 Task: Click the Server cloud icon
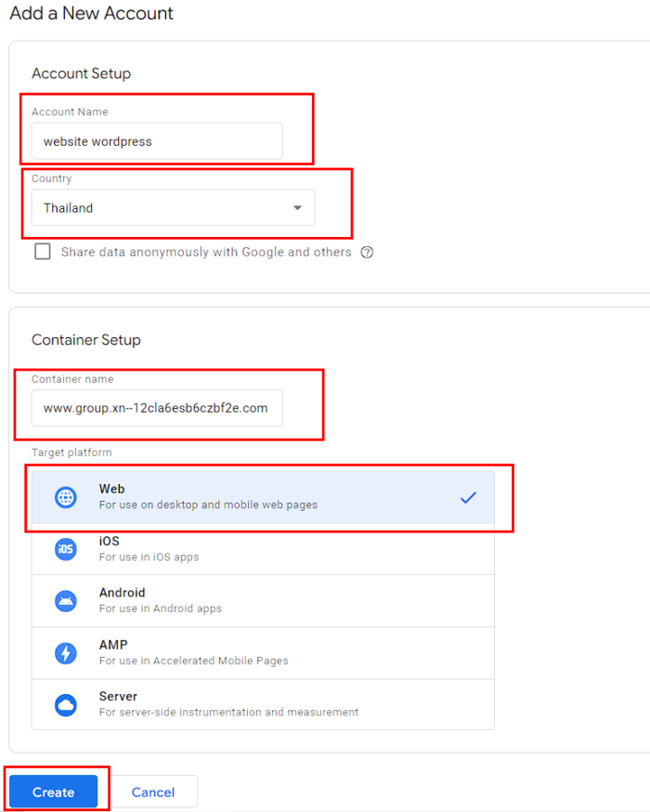click(x=66, y=705)
